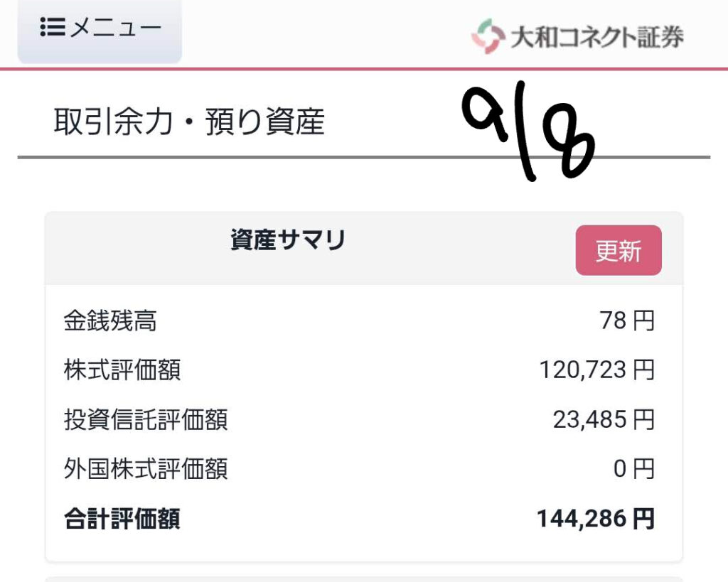Image resolution: width=728 pixels, height=582 pixels.
Task: Click the 144,286 円 total amount
Action: click(596, 519)
